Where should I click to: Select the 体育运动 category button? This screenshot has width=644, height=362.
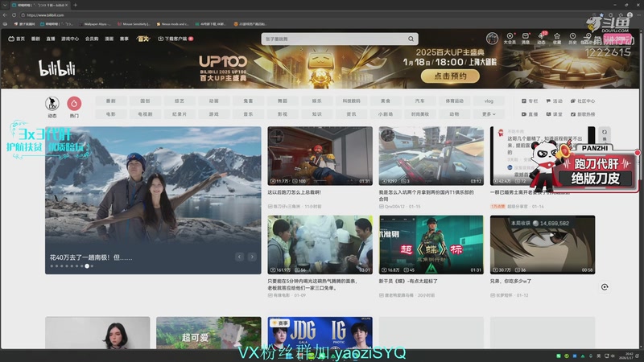click(x=454, y=101)
